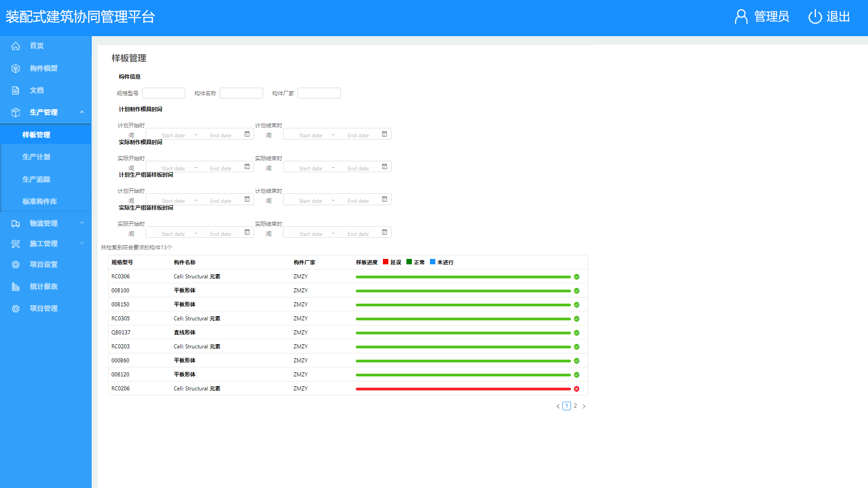
Task: Click the 管理员 user avatar icon
Action: point(741,17)
